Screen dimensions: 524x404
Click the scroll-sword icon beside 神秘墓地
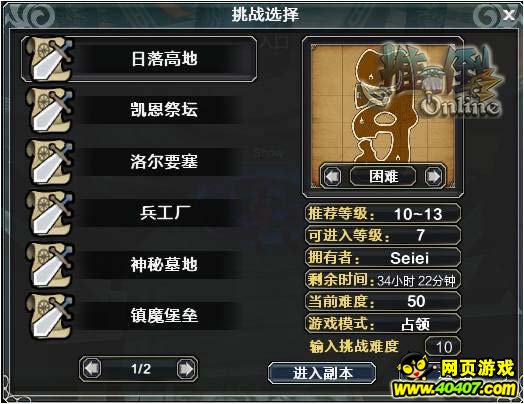tap(50, 265)
